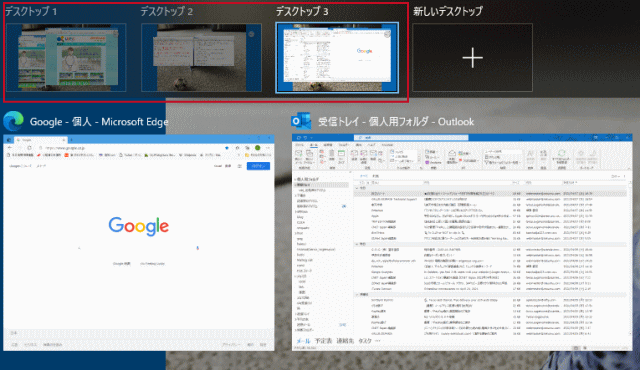Select the ホーム ribbon tab in Outlook
Viewport: 640px width, 370px height.
click(x=313, y=145)
